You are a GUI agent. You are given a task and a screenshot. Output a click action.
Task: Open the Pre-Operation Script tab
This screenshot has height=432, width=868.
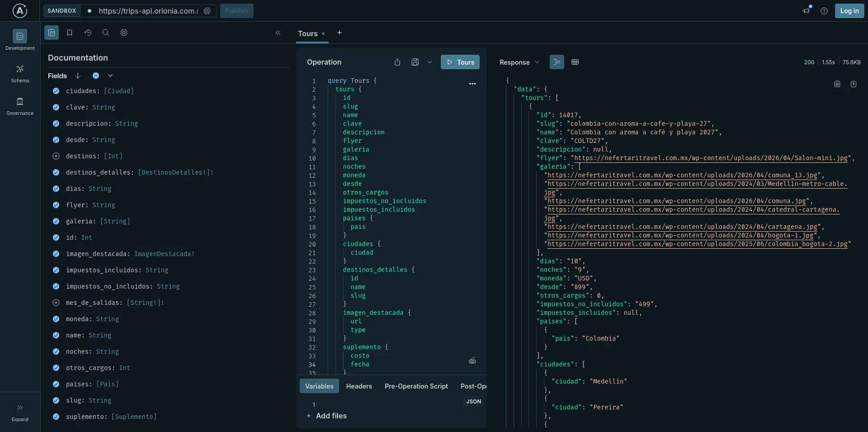coord(416,386)
